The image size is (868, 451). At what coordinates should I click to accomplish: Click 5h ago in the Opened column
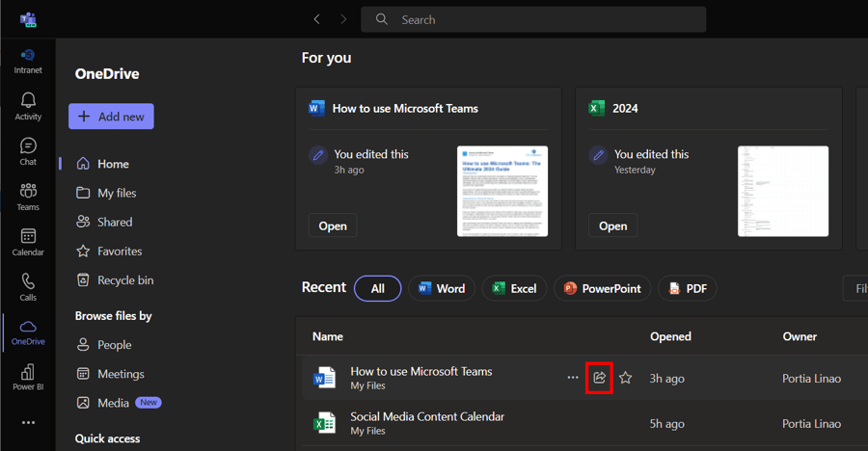[x=667, y=424]
